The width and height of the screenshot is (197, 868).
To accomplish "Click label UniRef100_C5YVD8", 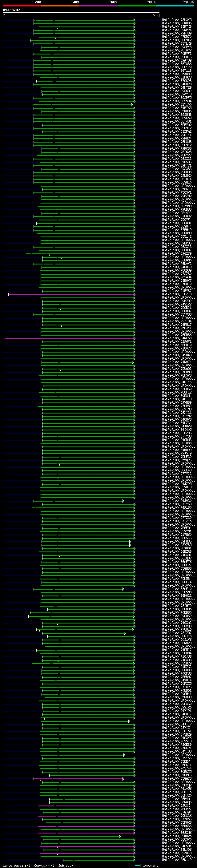I will click(177, 315).
